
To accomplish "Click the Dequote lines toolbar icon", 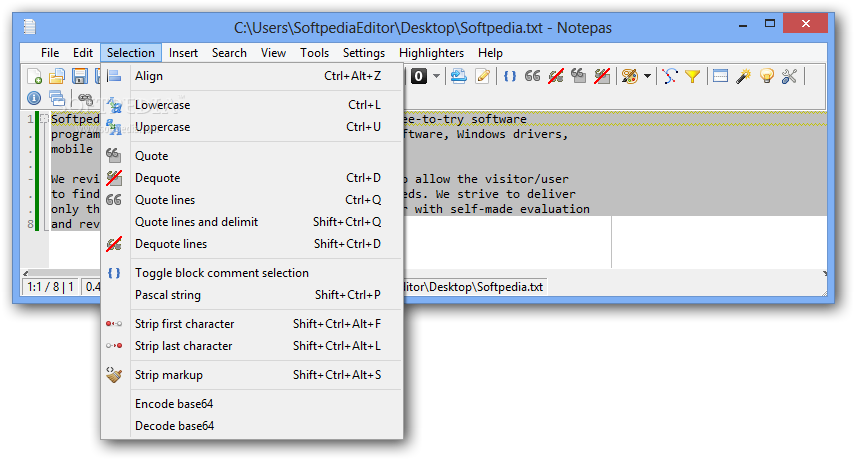I will [x=556, y=76].
